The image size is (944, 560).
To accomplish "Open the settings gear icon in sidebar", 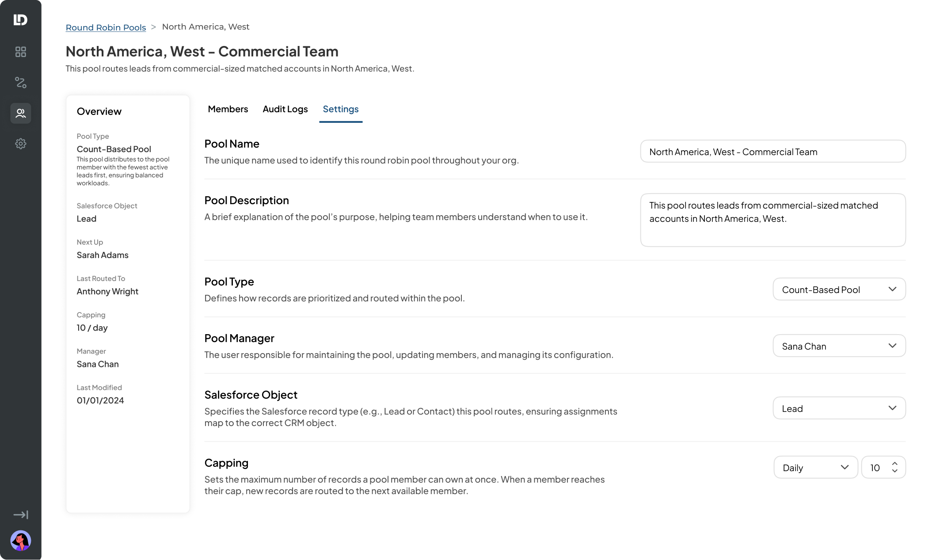I will pyautogui.click(x=20, y=144).
